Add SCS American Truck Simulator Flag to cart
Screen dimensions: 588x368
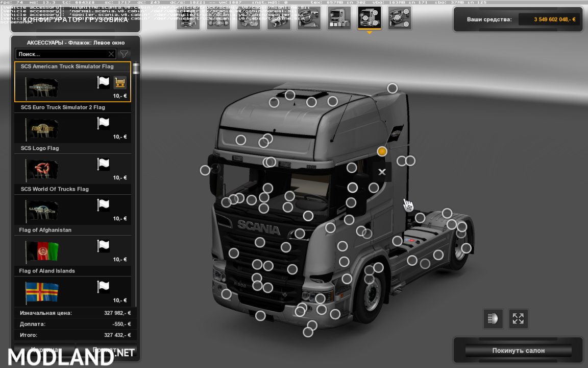[x=120, y=82]
